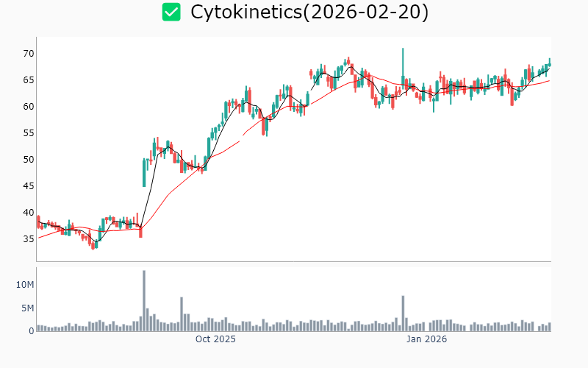Click the last candlestick at the chart's right edge

point(549,63)
